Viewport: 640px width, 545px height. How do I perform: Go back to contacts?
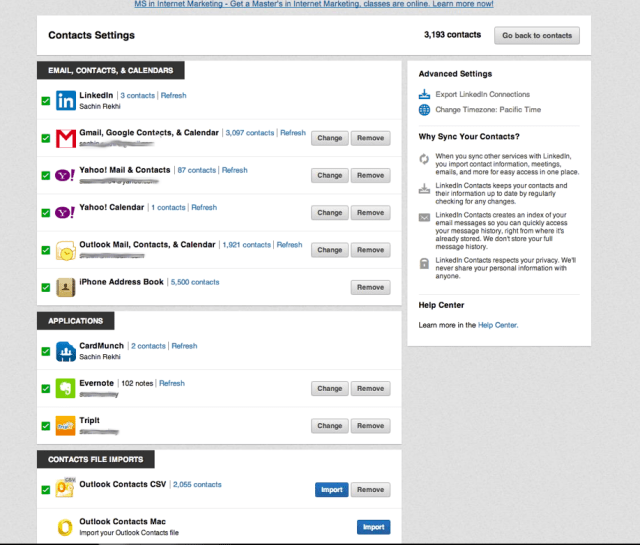tap(537, 36)
